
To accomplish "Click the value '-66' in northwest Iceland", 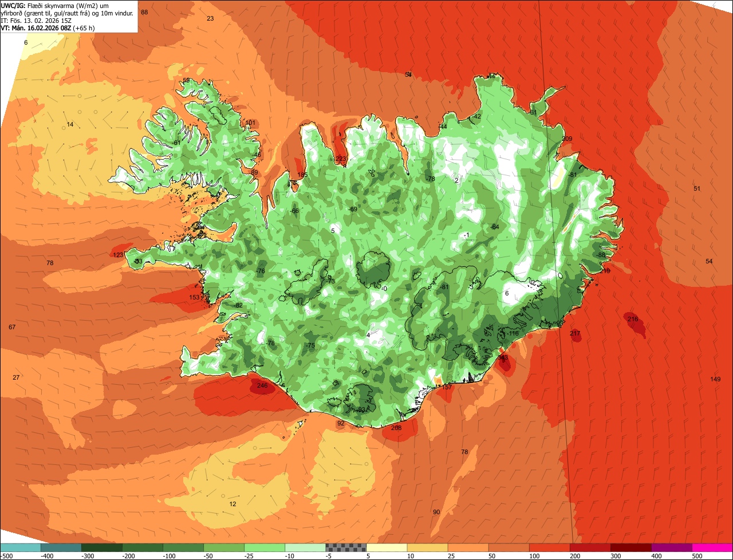I will click(x=295, y=211).
